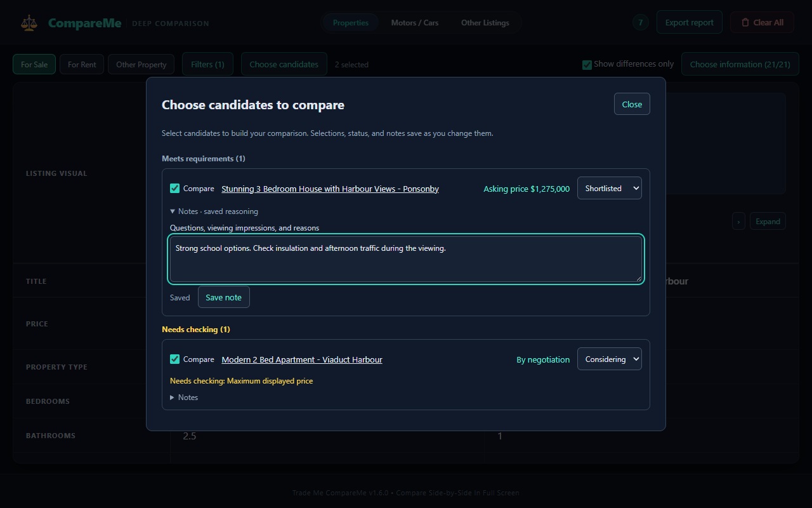Click the BATHROOMS row label

pyautogui.click(x=51, y=436)
